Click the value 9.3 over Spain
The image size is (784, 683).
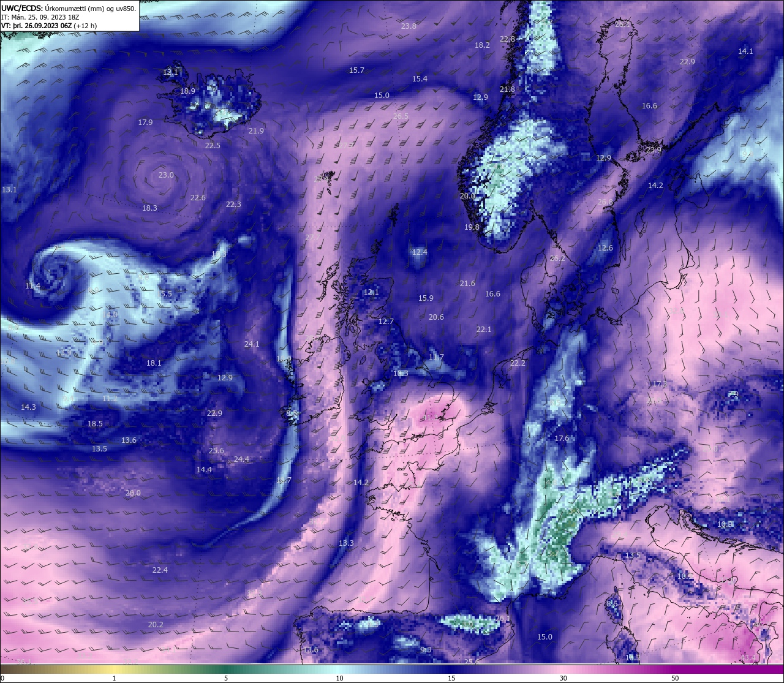[x=426, y=649]
